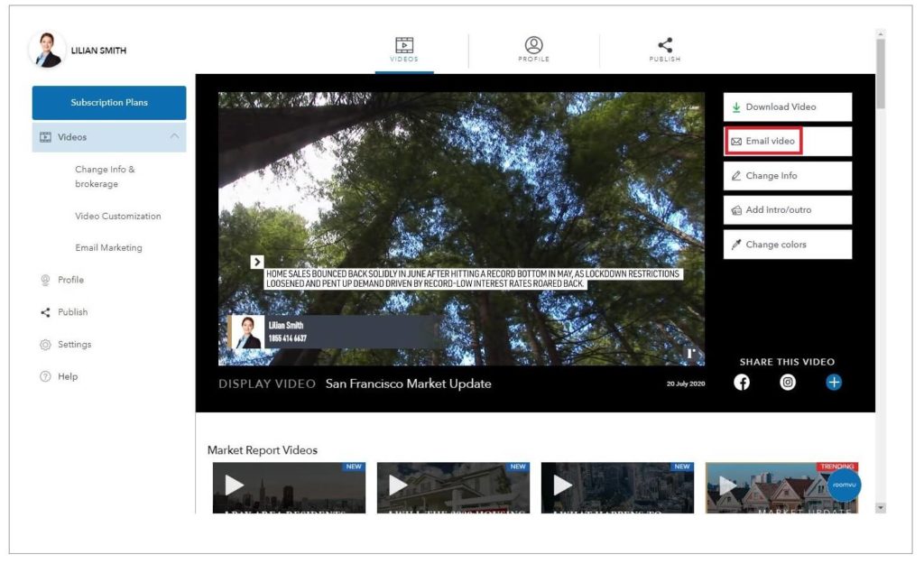The width and height of the screenshot is (924, 564).
Task: Click the Add intro/outro button
Action: coord(787,210)
